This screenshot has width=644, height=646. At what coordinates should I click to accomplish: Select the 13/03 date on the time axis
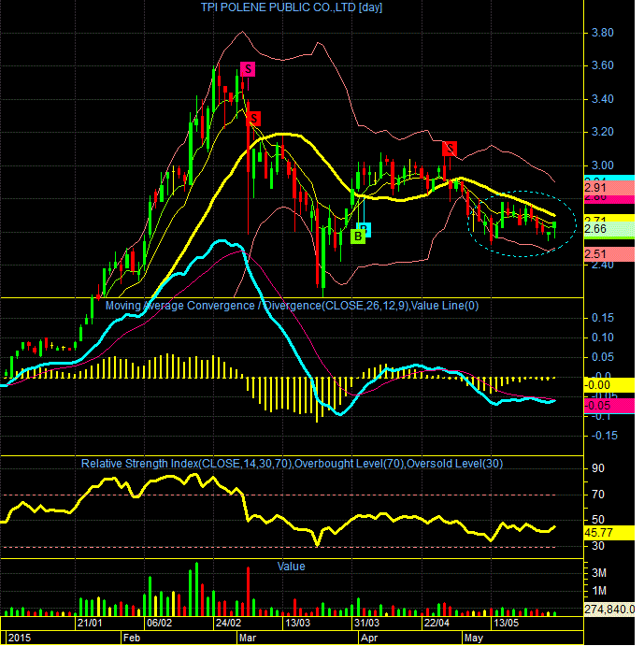point(297,623)
